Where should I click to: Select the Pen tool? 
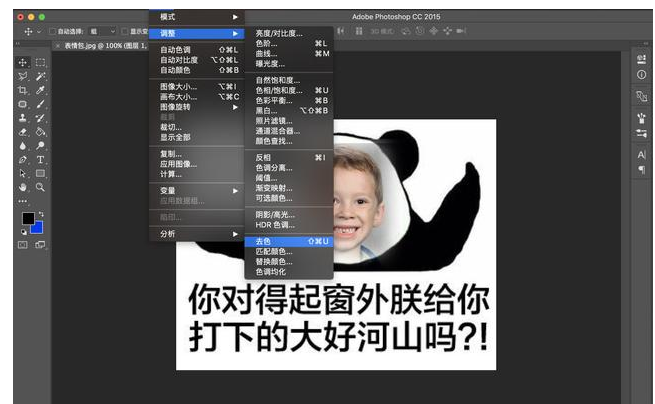point(23,160)
